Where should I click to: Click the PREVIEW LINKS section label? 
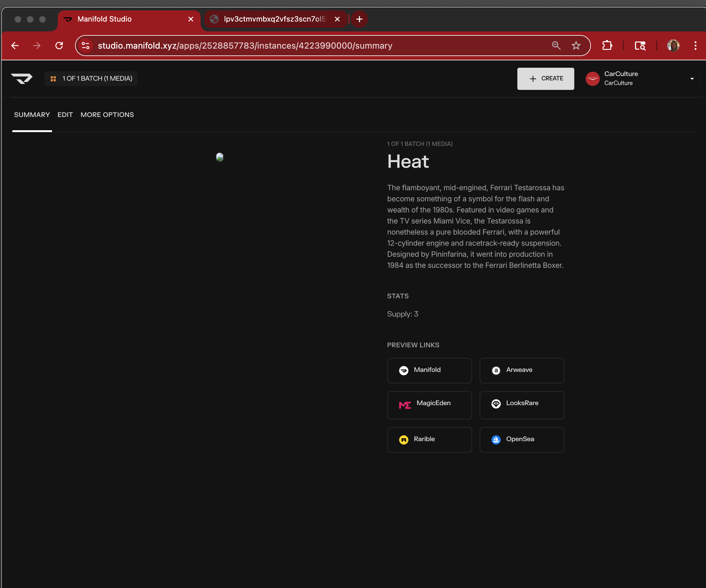413,345
